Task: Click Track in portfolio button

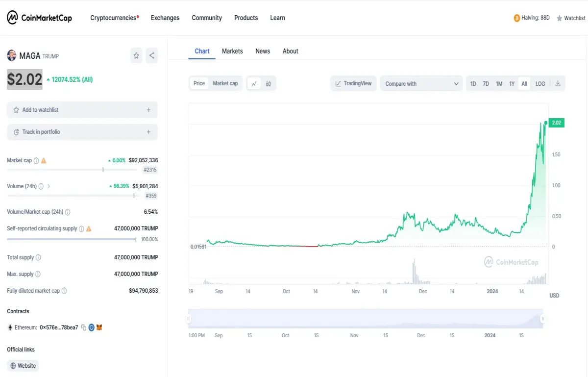Action: (x=82, y=132)
